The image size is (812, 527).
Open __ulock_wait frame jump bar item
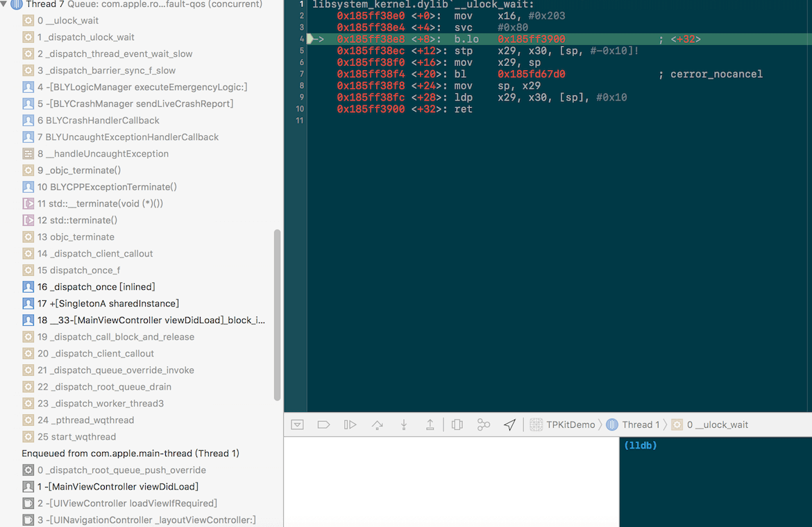tap(715, 424)
